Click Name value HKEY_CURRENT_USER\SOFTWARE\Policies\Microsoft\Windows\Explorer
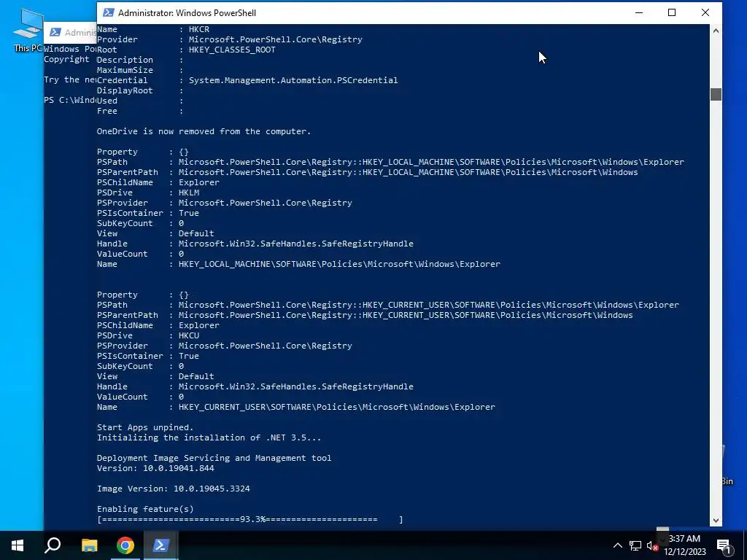Viewport: 747px width, 560px height. 337,407
